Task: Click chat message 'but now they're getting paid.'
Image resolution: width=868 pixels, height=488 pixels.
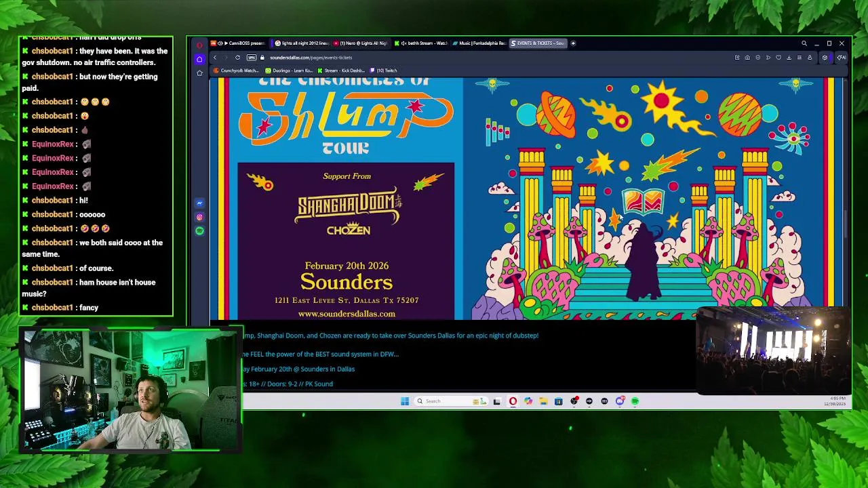Action: 94,82
